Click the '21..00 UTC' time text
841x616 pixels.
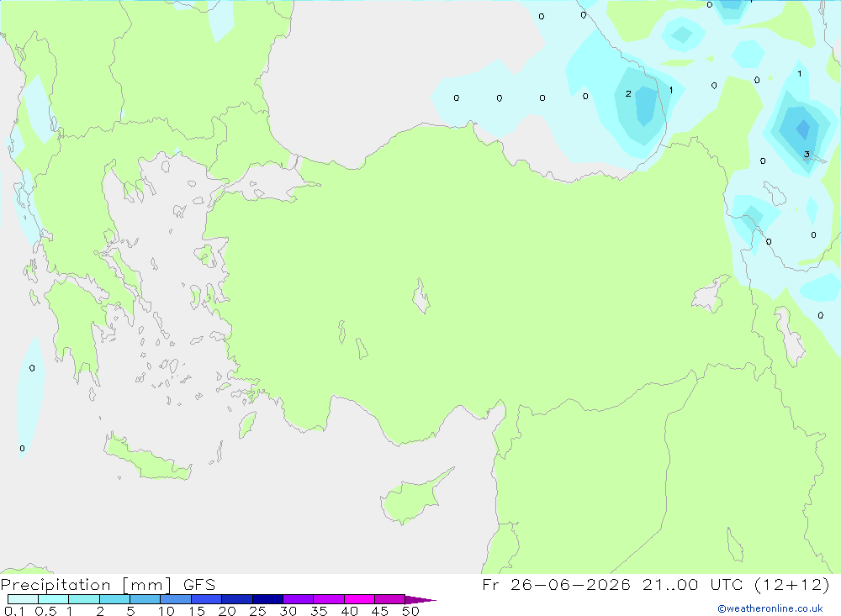click(x=693, y=585)
